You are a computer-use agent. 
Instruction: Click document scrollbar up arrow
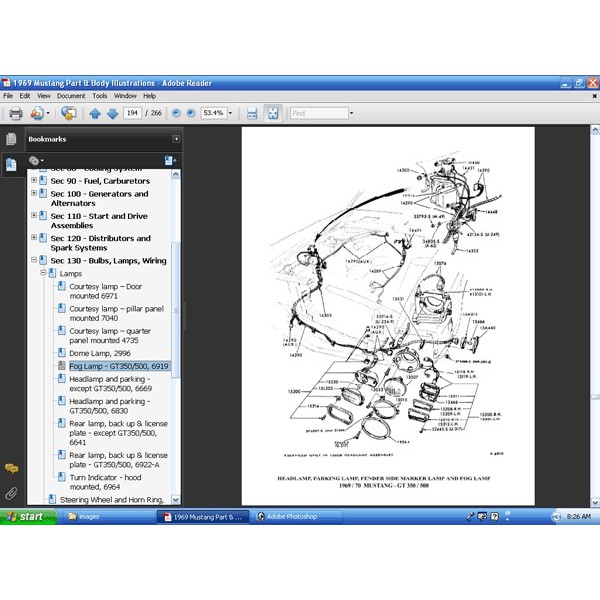tap(595, 130)
